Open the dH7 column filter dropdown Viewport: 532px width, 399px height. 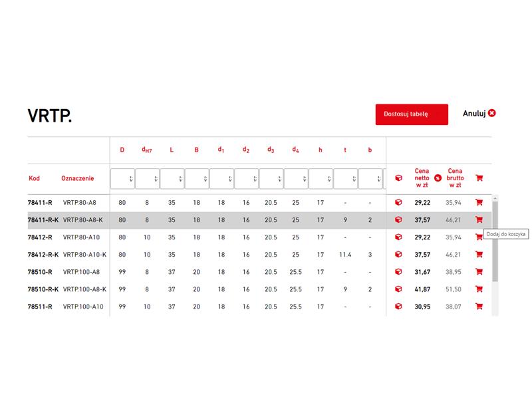(147, 179)
